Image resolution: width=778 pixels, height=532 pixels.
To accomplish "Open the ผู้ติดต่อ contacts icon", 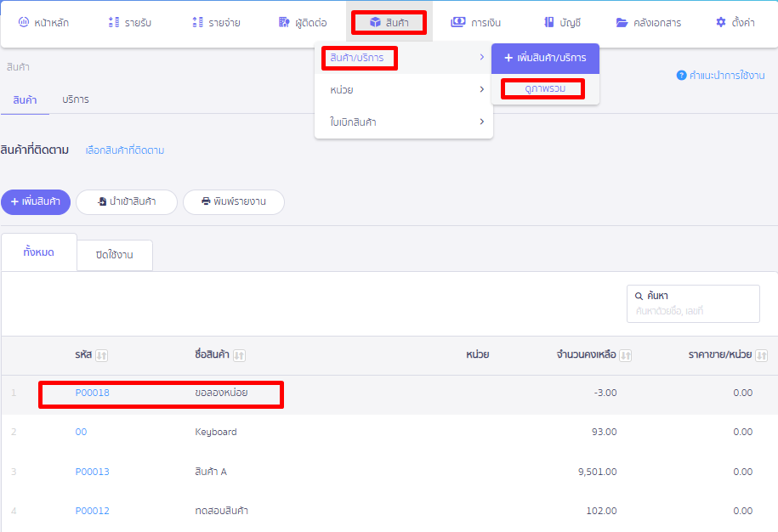I will [283, 22].
